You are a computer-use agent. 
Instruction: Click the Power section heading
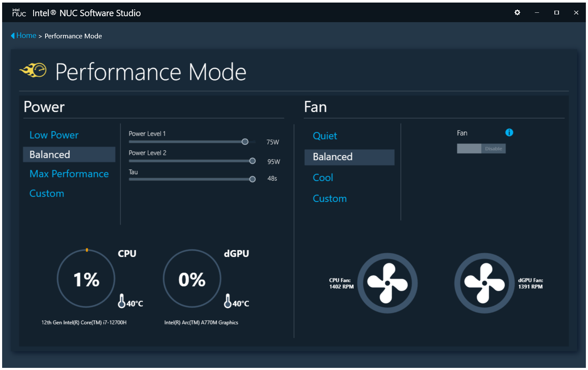click(x=44, y=107)
